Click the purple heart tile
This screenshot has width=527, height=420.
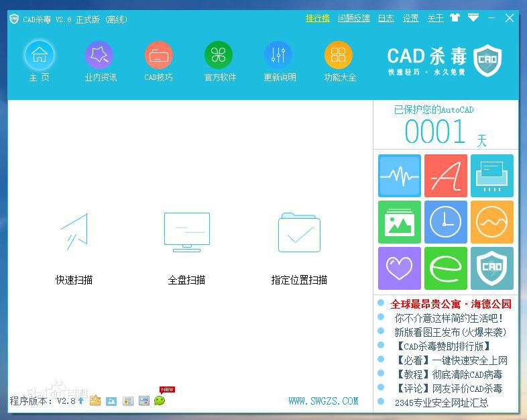(400, 268)
